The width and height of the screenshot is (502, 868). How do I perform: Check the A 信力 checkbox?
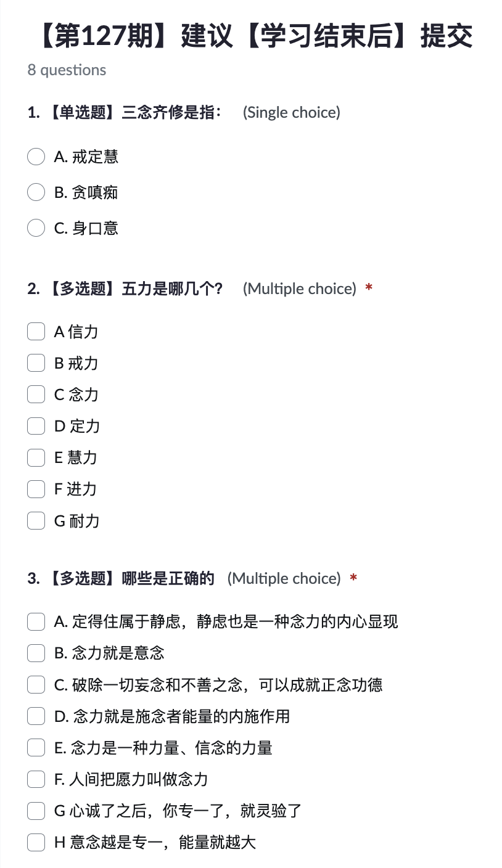[36, 332]
